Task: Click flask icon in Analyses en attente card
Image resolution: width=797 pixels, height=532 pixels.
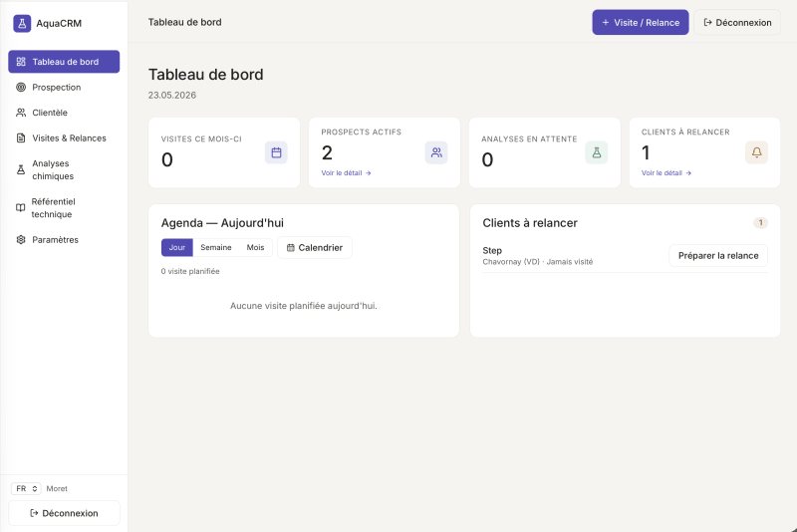Action: click(x=596, y=152)
